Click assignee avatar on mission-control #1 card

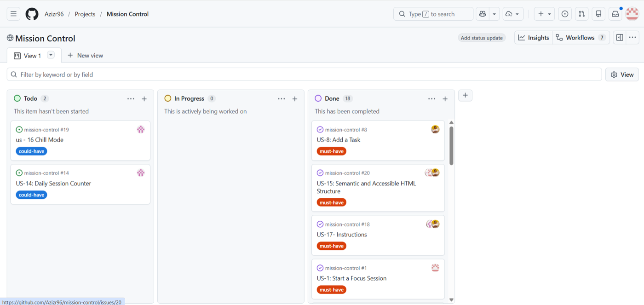[x=435, y=268]
